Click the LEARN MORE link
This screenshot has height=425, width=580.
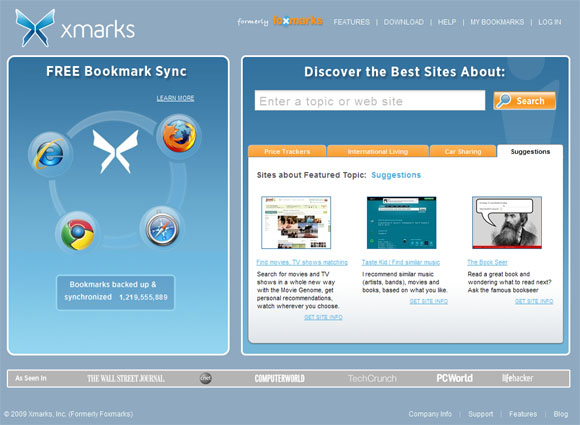(175, 98)
